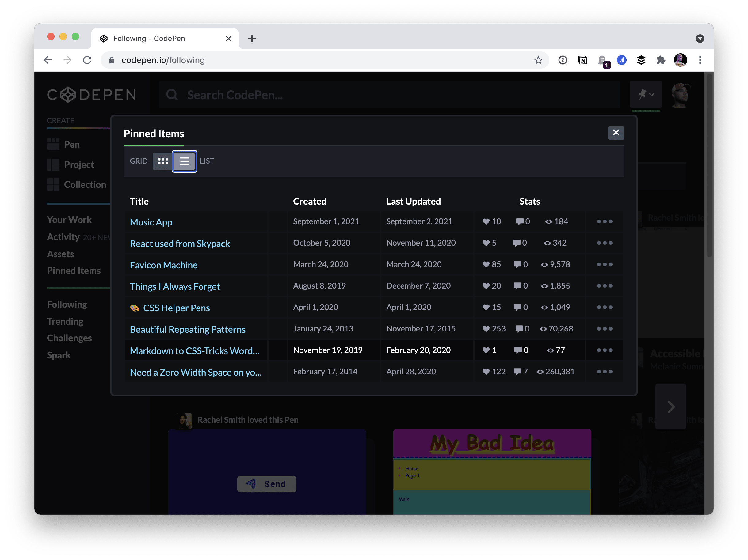The height and width of the screenshot is (560, 748).
Task: Click the CodePen logo
Action: 91,95
